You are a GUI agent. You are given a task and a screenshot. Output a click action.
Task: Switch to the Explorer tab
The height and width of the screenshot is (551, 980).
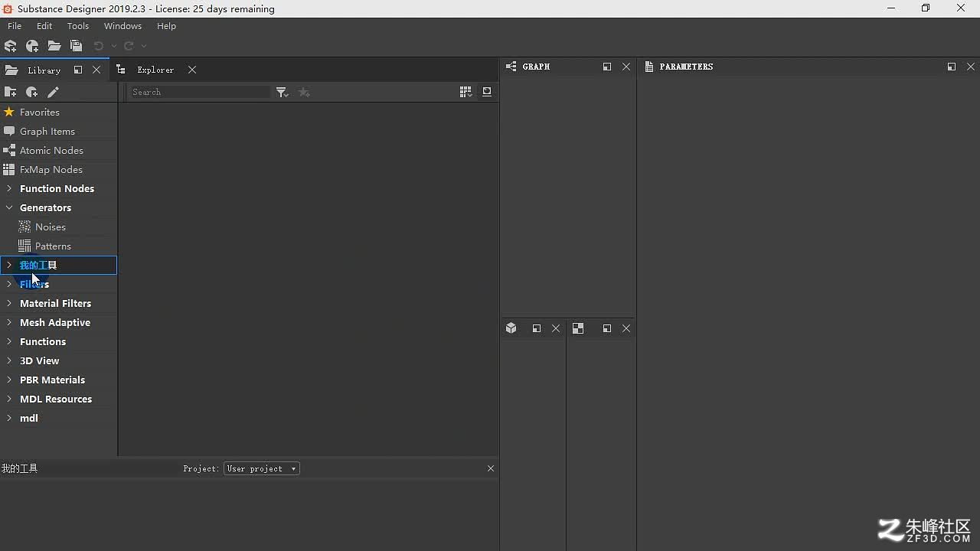click(155, 70)
